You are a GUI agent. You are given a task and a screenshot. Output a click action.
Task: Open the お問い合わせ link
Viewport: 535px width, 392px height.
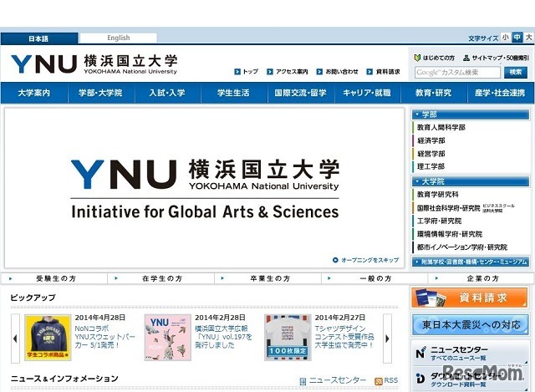pos(342,72)
